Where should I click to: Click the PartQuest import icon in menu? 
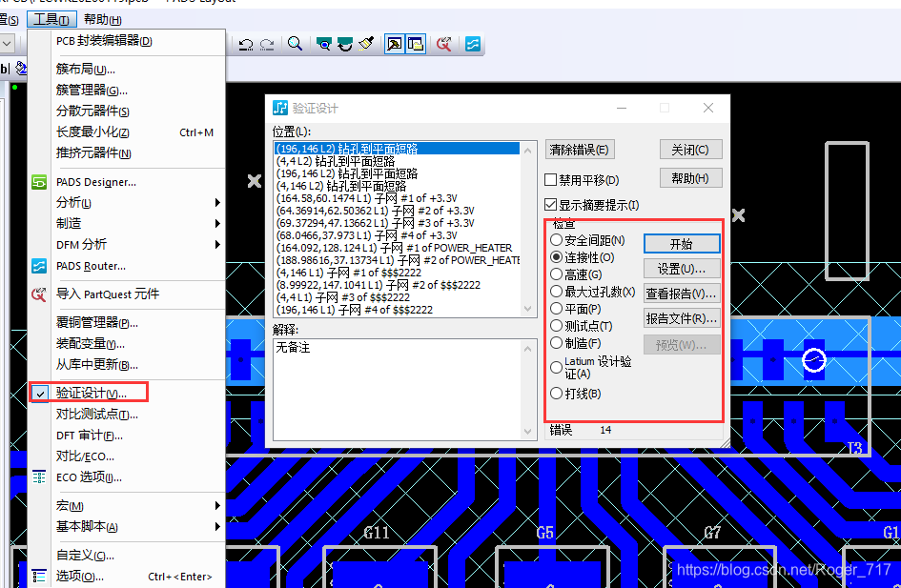click(x=38, y=294)
